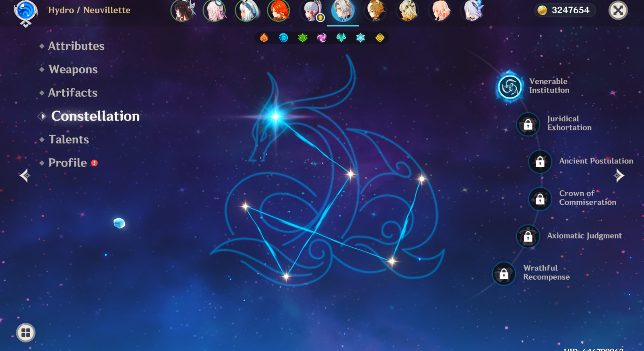Open the Weapons section

(73, 69)
